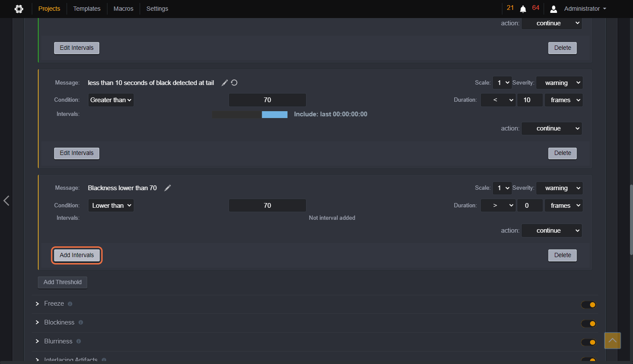Click the scroll to top arrow button
Image resolution: width=633 pixels, height=364 pixels.
[612, 340]
